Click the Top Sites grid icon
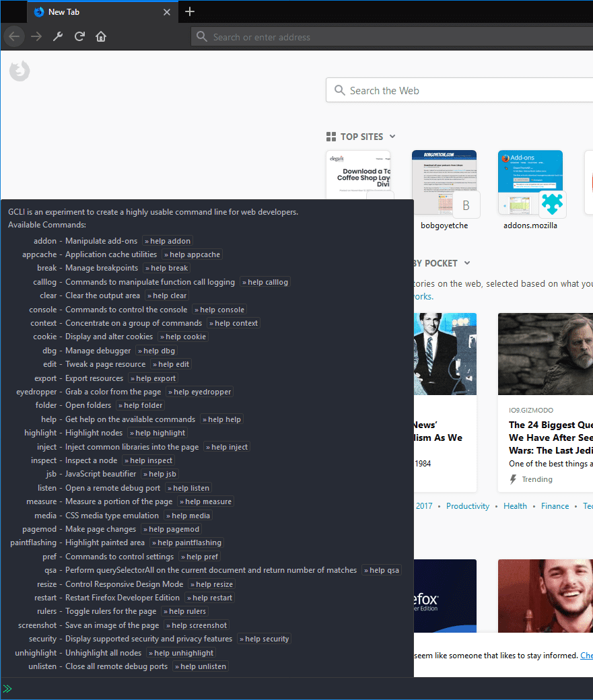The width and height of the screenshot is (593, 700). [x=331, y=137]
